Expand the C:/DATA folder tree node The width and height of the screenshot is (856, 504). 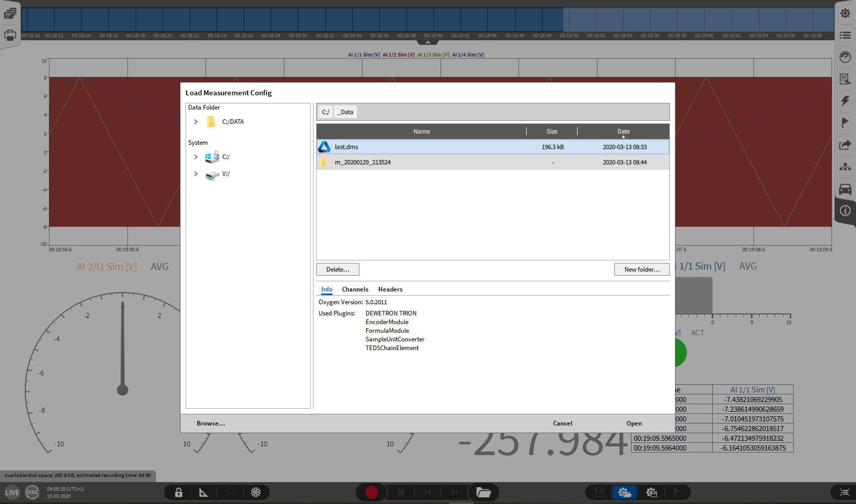coord(196,122)
